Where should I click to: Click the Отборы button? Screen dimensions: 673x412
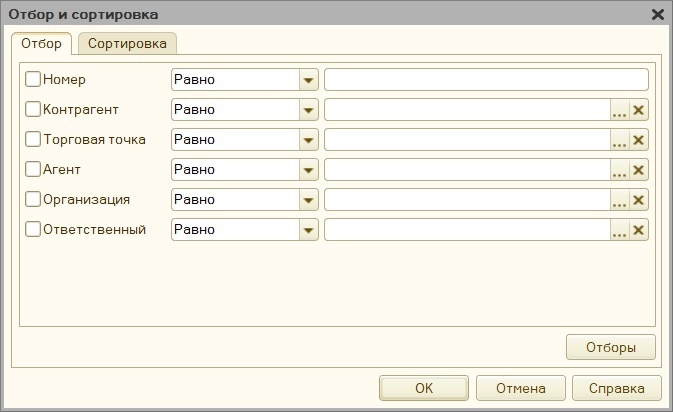point(611,347)
